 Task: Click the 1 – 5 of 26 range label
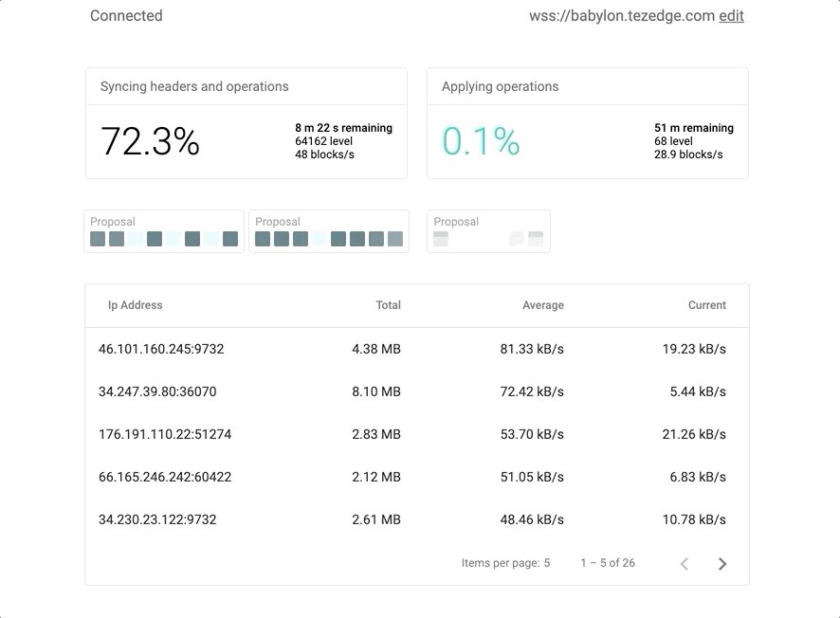coord(608,563)
